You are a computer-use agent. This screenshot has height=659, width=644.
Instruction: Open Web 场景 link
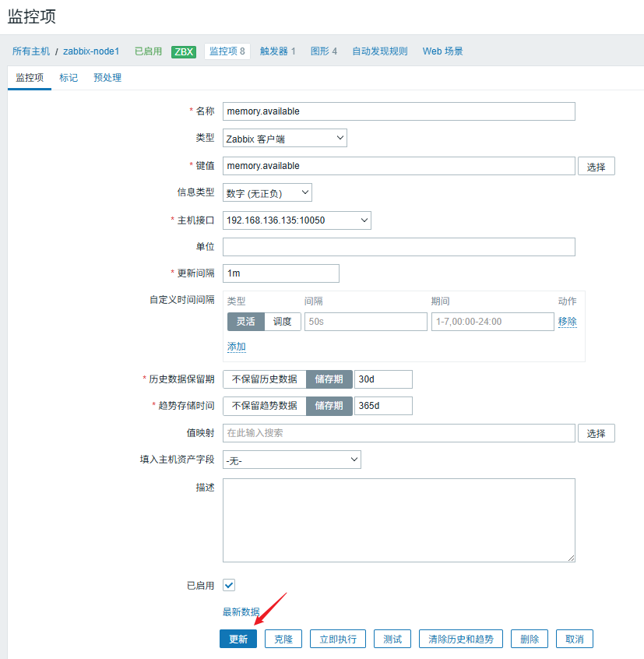pyautogui.click(x=443, y=51)
